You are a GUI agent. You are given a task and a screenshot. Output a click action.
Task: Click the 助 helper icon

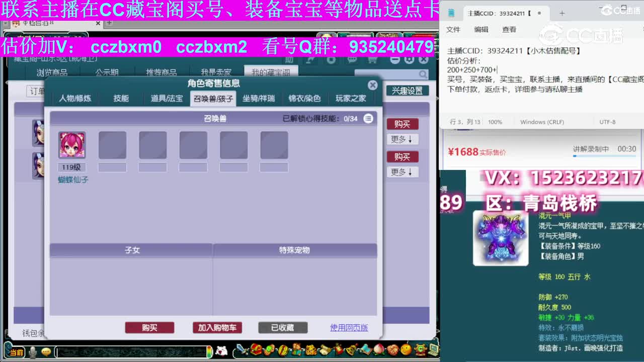(289, 59)
